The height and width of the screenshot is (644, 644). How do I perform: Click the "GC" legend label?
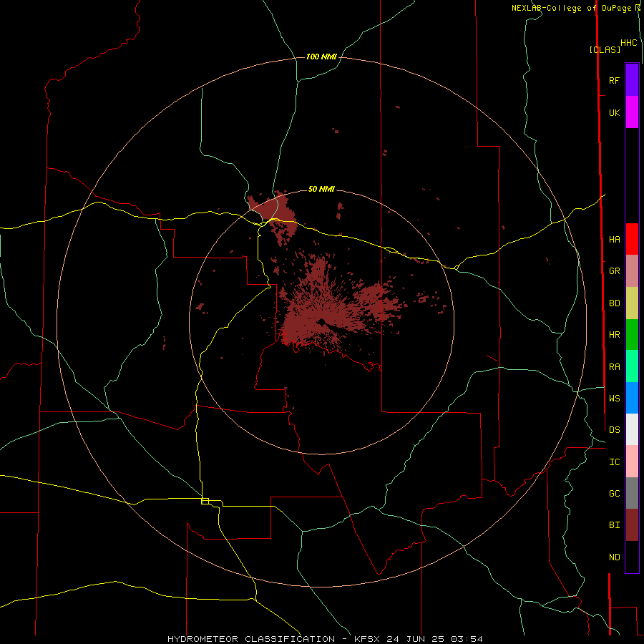[614, 494]
